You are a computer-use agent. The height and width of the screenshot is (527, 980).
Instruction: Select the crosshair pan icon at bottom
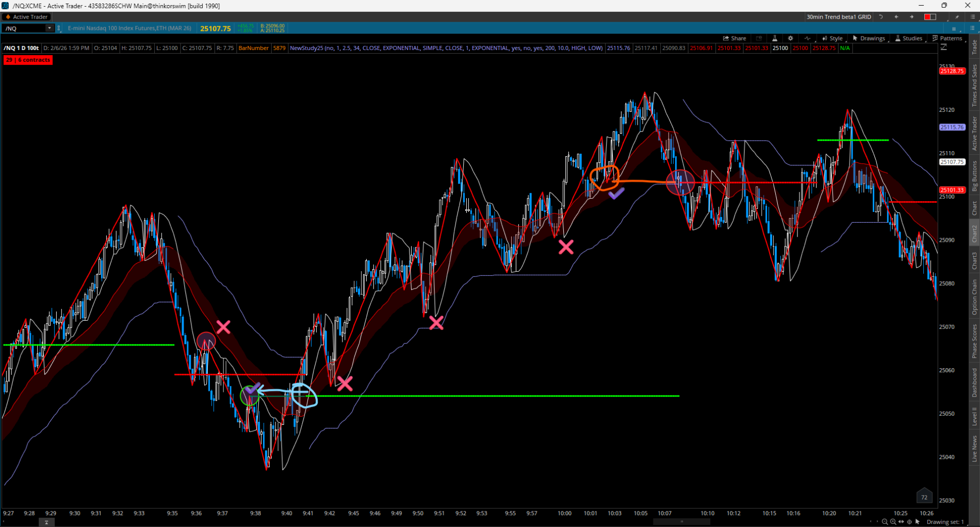click(909, 522)
